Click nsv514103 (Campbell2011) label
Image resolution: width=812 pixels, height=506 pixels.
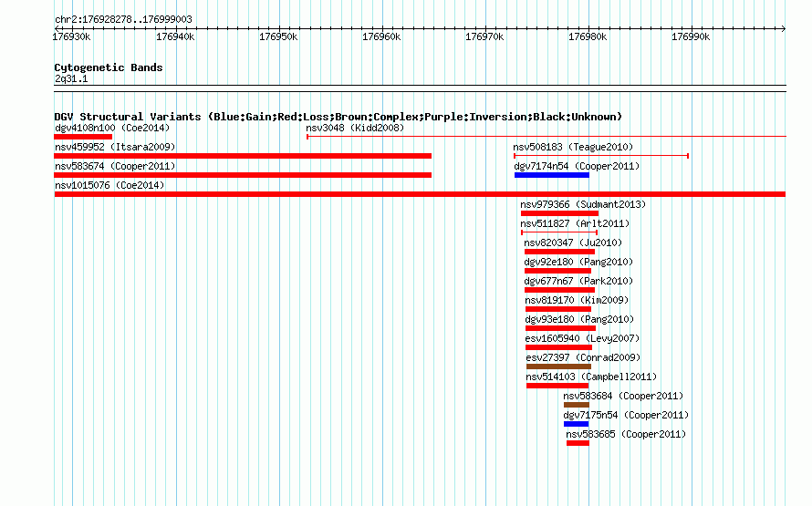point(591,377)
